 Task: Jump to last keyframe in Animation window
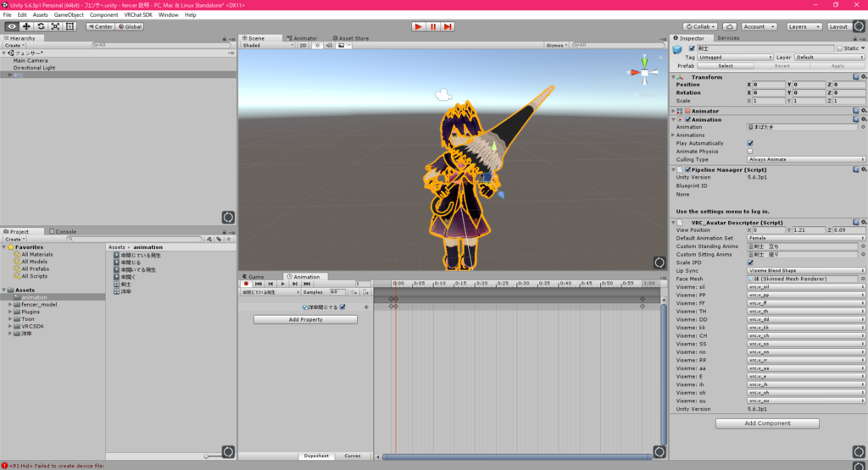[x=307, y=284]
